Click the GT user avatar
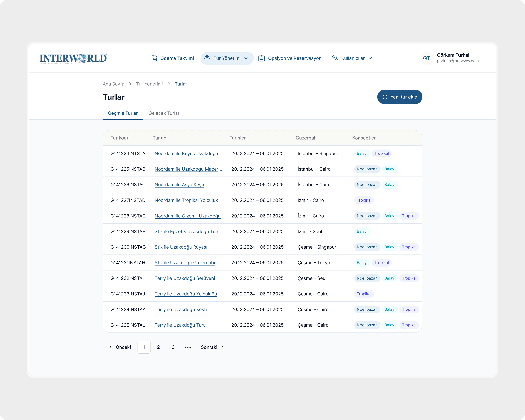Screen dimensions: 525x420 pyautogui.click(x=427, y=58)
